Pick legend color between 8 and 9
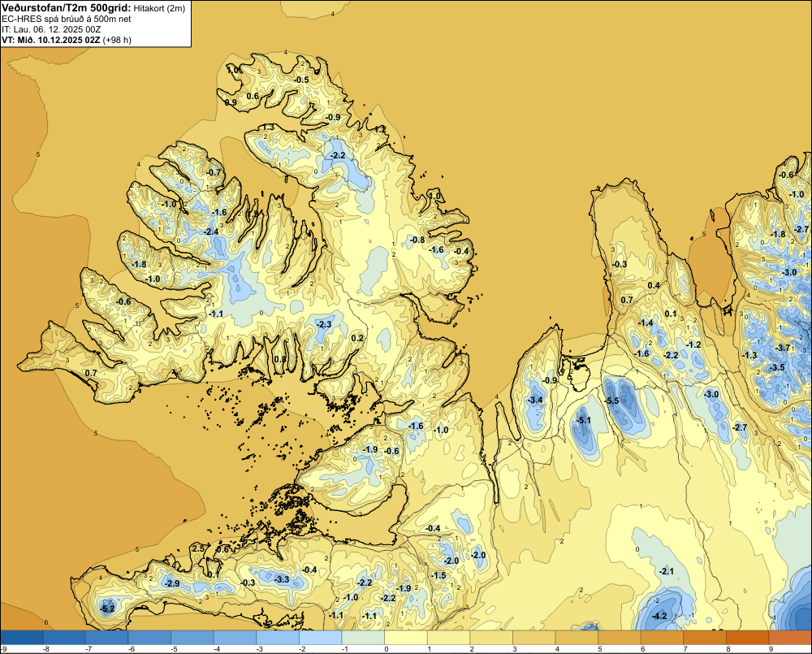 coord(747,637)
